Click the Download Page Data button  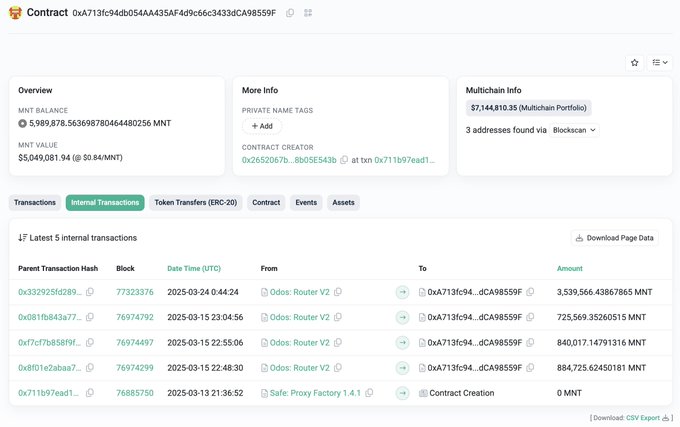click(x=615, y=238)
